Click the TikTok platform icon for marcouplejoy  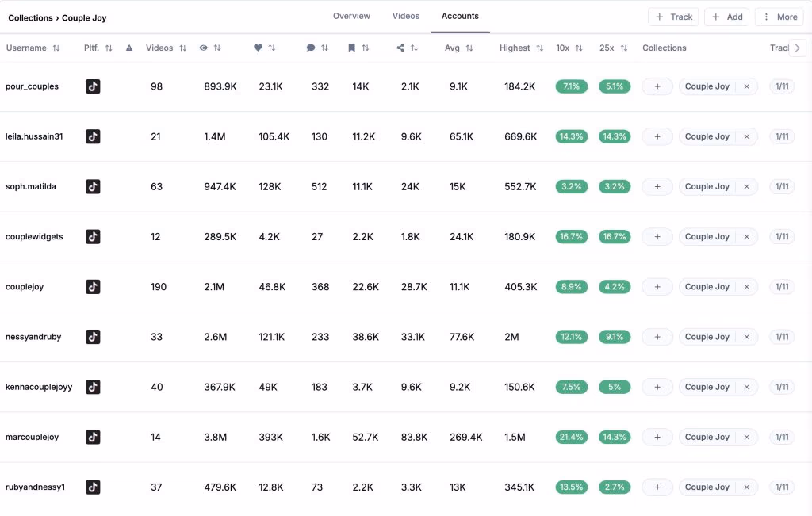(x=93, y=437)
